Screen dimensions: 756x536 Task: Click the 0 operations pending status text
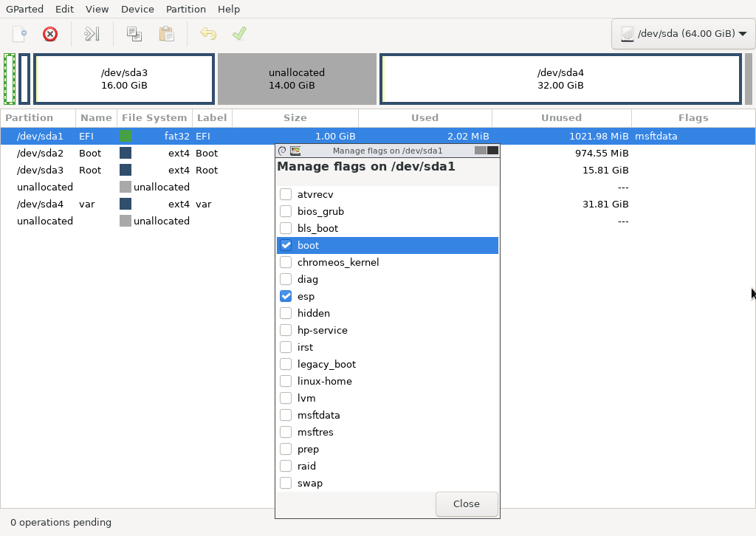tap(61, 523)
